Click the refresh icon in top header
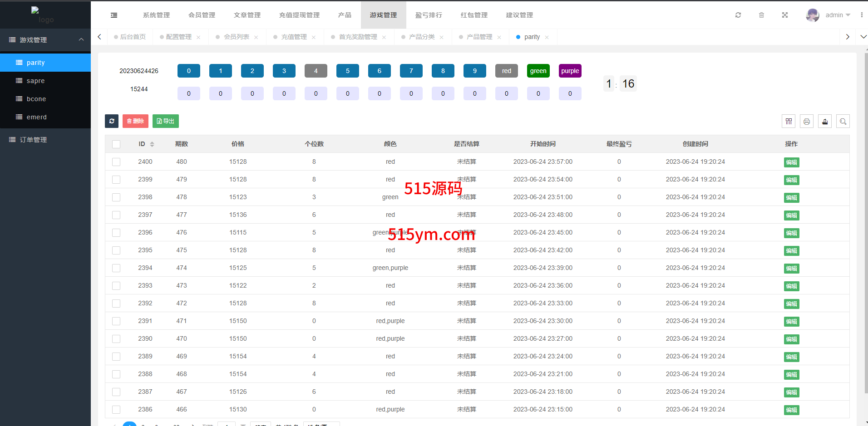868x426 pixels. tap(738, 15)
